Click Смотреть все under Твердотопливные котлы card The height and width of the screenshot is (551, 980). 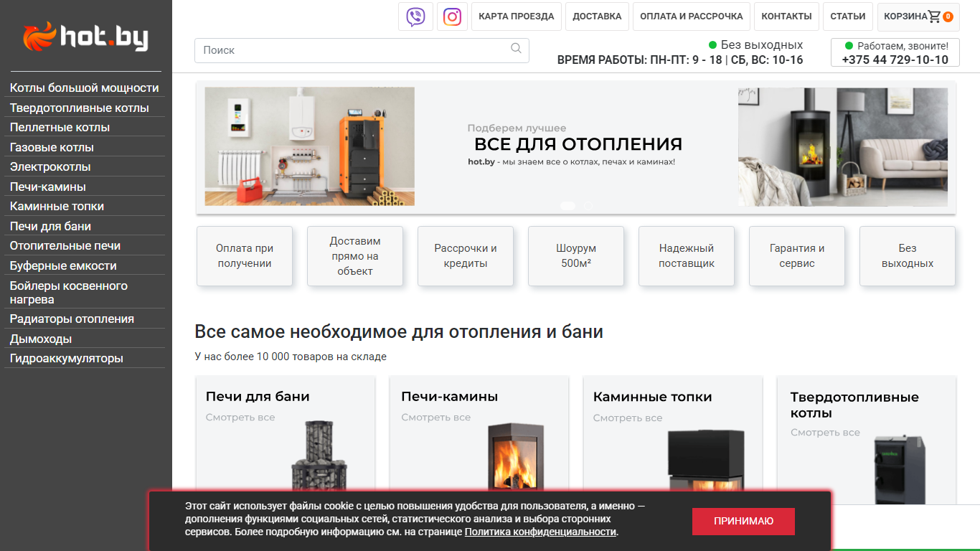tap(825, 432)
